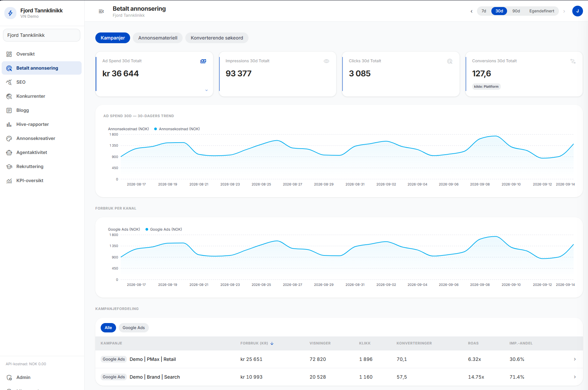Go to next period with right chevron

pos(564,11)
